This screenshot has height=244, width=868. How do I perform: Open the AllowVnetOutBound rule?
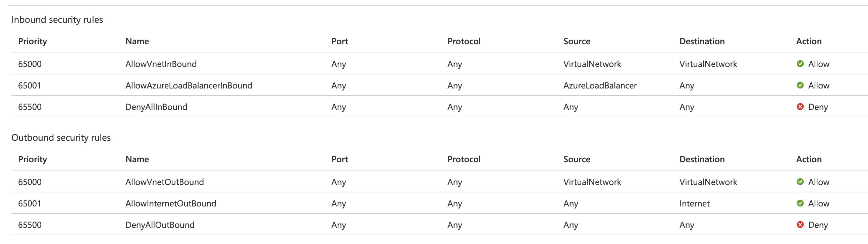(x=164, y=182)
